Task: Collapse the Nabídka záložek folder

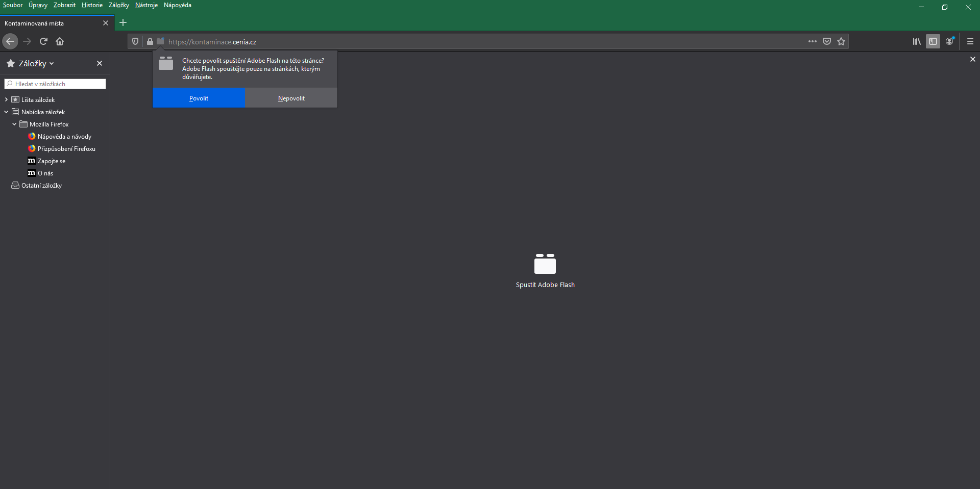Action: tap(6, 112)
